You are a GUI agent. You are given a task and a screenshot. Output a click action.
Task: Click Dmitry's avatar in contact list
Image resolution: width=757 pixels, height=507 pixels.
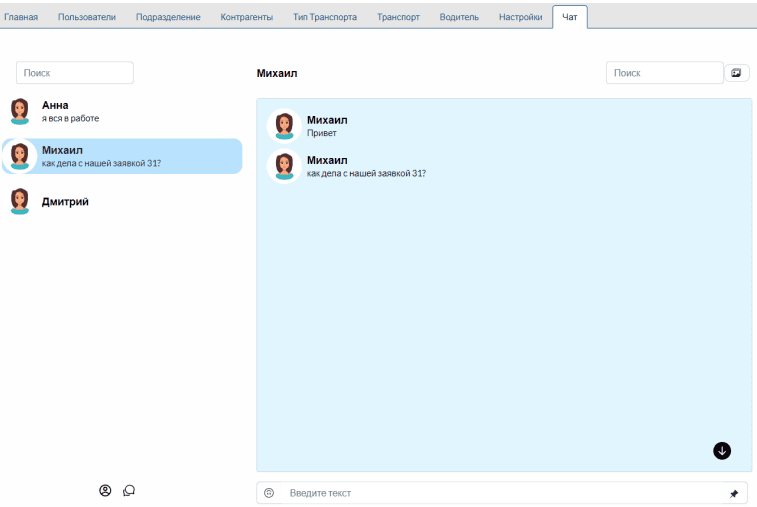tap(20, 201)
